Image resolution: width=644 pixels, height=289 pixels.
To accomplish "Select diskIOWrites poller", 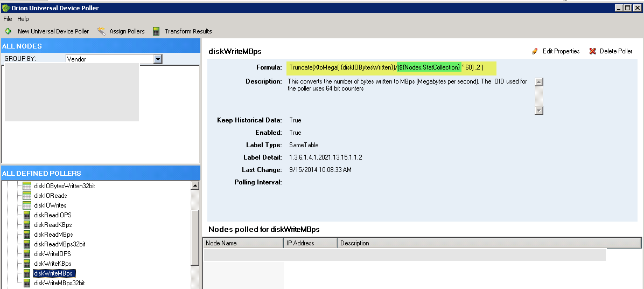I will pos(50,205).
